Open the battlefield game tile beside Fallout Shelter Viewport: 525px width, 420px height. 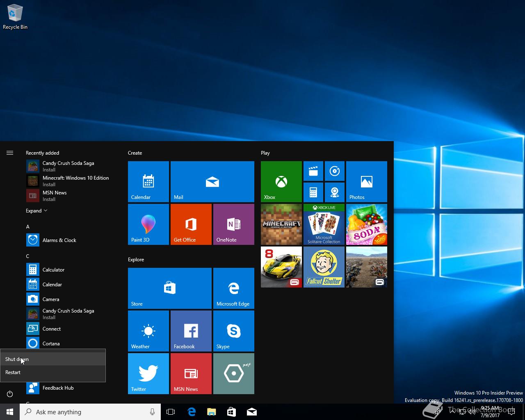pyautogui.click(x=367, y=267)
